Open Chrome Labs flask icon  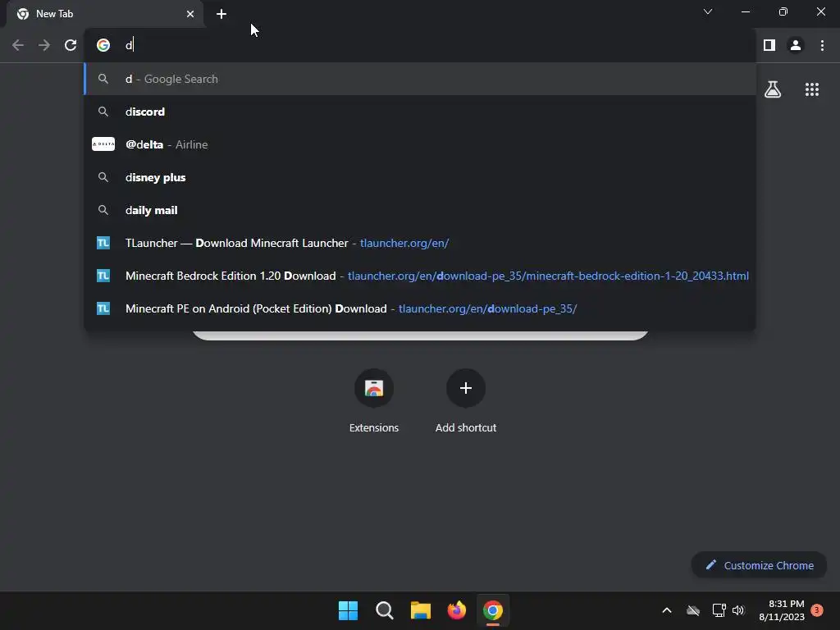click(x=773, y=89)
